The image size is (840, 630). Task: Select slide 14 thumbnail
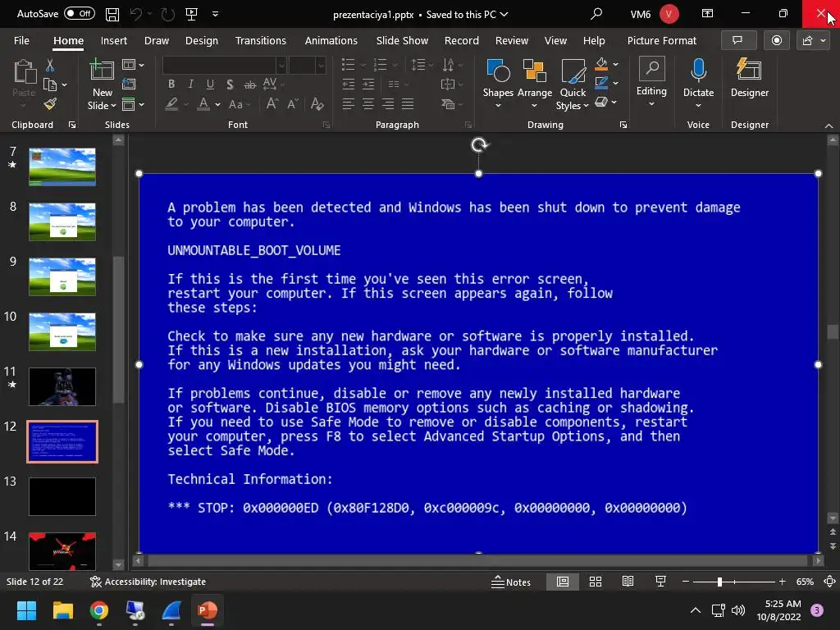pos(62,550)
